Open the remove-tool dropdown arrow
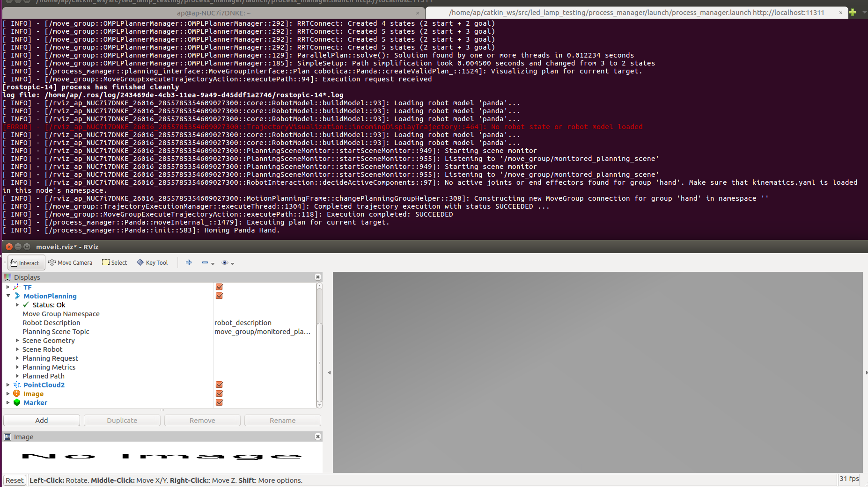868x487 pixels. click(x=213, y=264)
